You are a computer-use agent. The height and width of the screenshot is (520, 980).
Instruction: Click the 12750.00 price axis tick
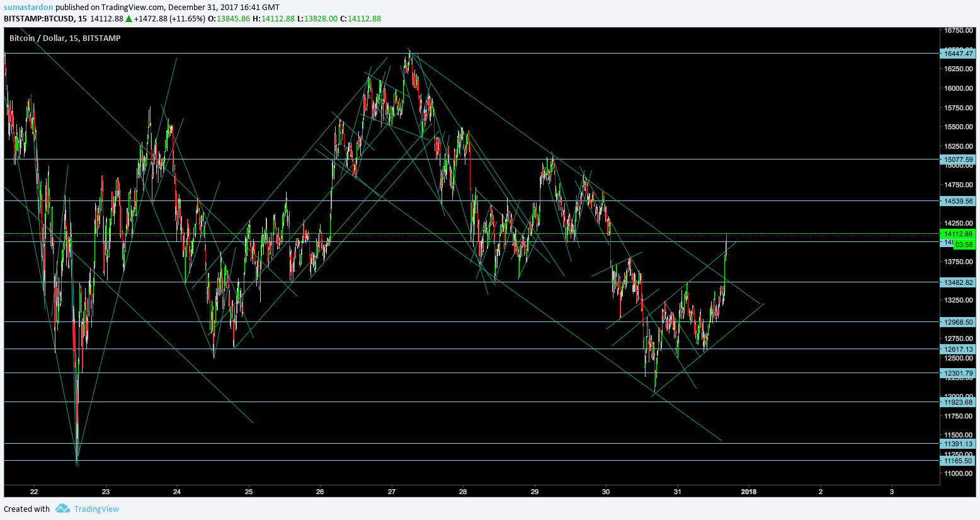coord(958,338)
